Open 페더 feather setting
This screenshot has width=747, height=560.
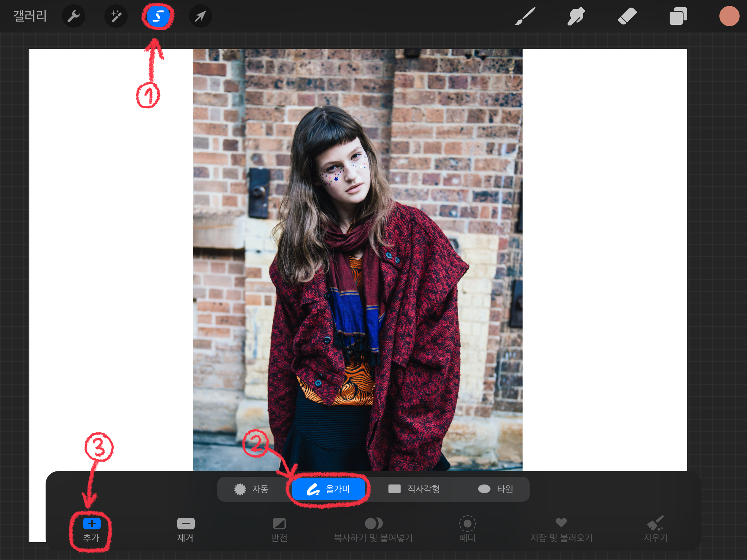tap(467, 529)
